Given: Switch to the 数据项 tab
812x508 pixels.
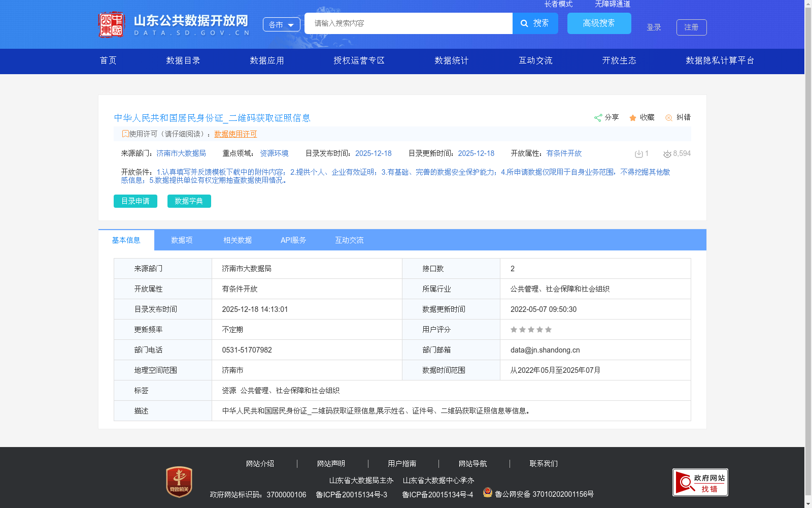Looking at the screenshot, I should (x=182, y=240).
